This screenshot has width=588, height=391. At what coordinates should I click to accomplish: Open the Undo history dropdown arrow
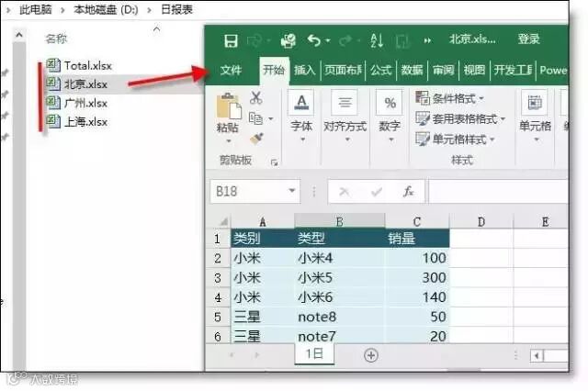tap(328, 40)
